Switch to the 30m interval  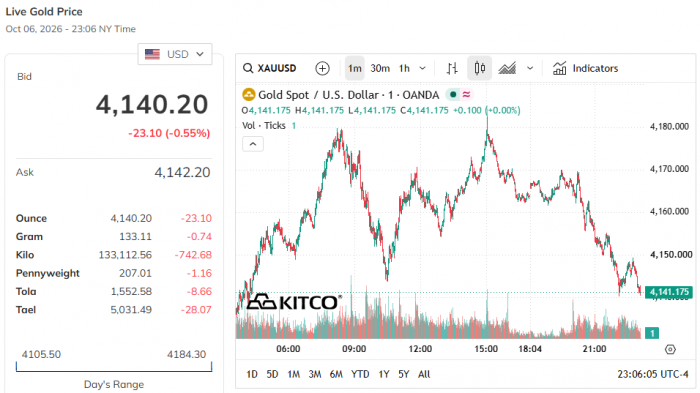pos(380,68)
